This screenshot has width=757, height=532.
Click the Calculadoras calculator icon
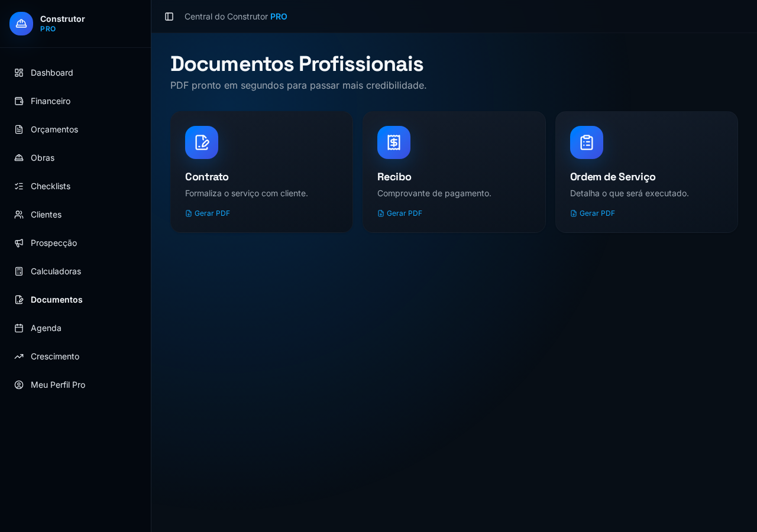[x=19, y=271]
